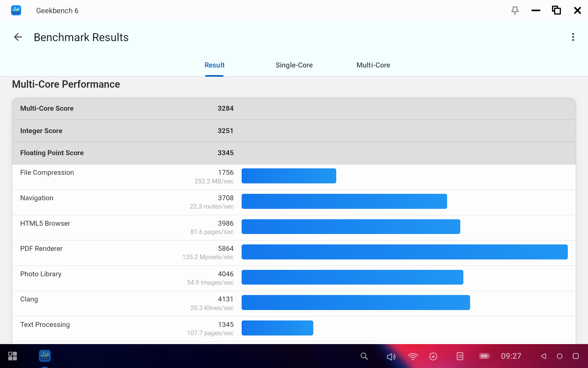Switch to the Multi-Core tab
Viewport: 588px width, 368px height.
click(x=373, y=65)
